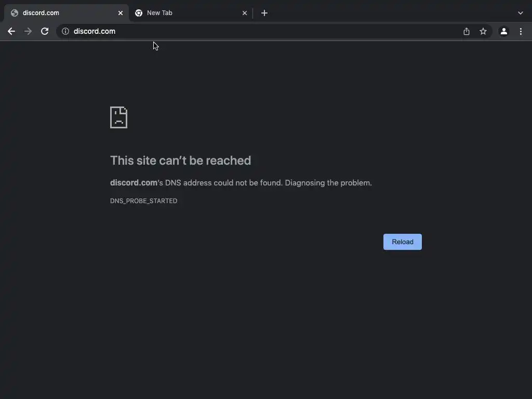This screenshot has height=399, width=532.
Task: Click Chrome favicon on New Tab
Action: coord(138,13)
